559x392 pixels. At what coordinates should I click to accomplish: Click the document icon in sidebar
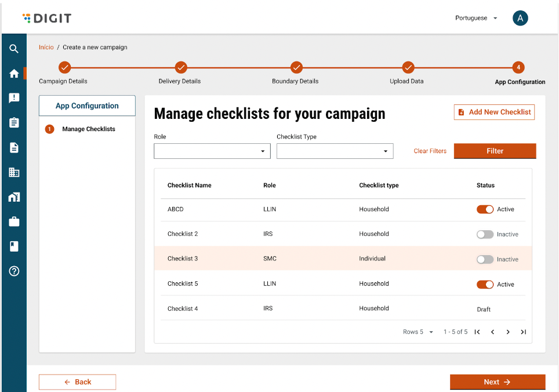(x=14, y=148)
